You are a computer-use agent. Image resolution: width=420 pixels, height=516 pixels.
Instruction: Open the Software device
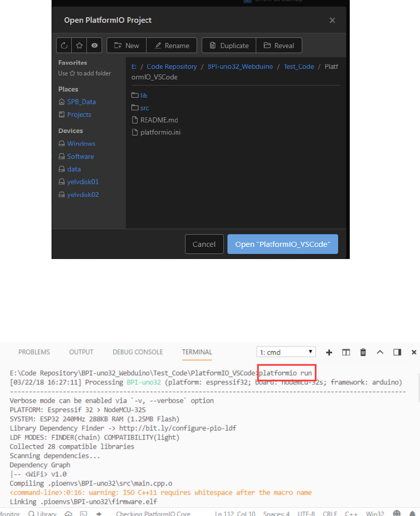[x=80, y=156]
